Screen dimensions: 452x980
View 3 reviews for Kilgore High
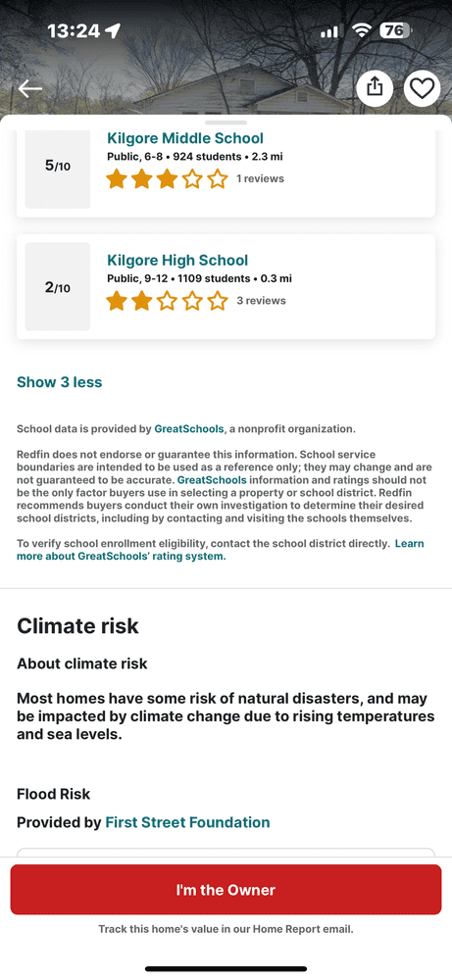click(262, 301)
